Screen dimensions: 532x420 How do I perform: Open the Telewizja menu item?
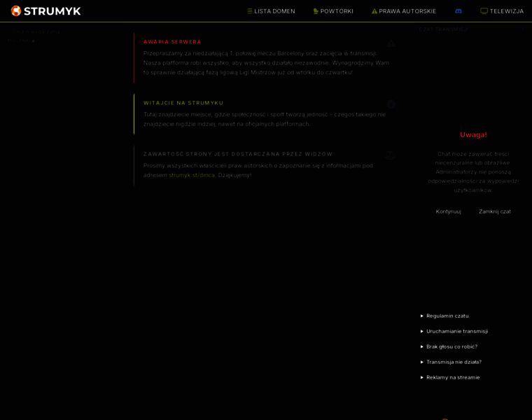pos(502,11)
